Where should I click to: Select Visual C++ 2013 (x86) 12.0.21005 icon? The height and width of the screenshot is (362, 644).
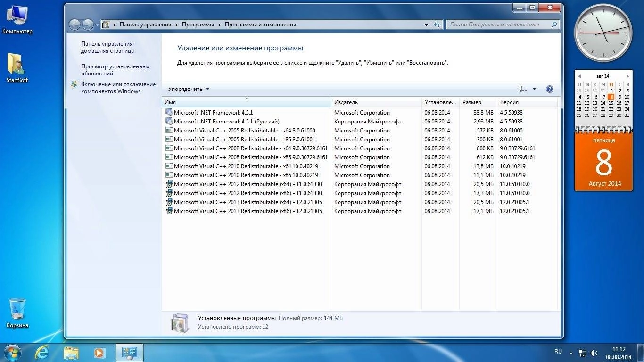point(169,211)
